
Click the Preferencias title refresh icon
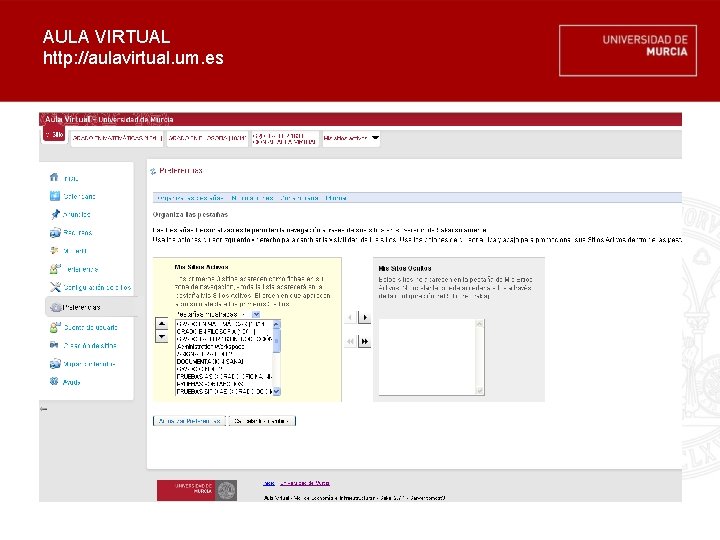[x=153, y=171]
